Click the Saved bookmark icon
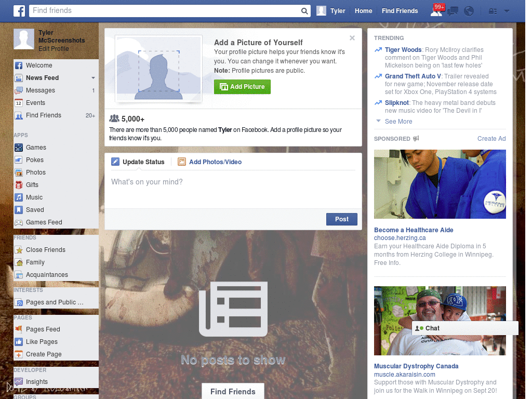The image size is (532, 399). [x=19, y=210]
